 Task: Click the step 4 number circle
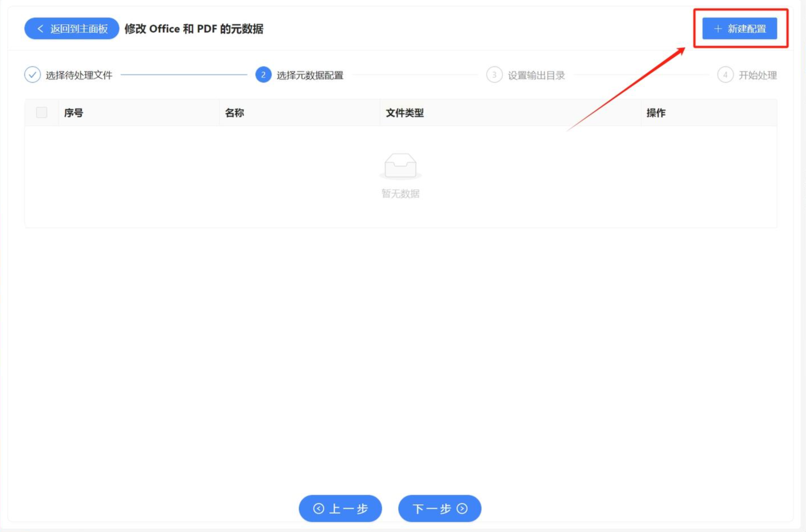point(725,75)
